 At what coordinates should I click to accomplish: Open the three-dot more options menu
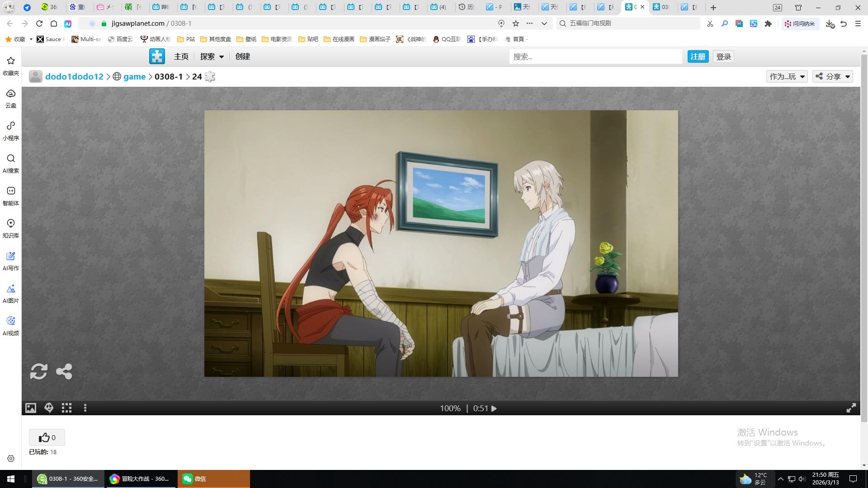[x=85, y=408]
